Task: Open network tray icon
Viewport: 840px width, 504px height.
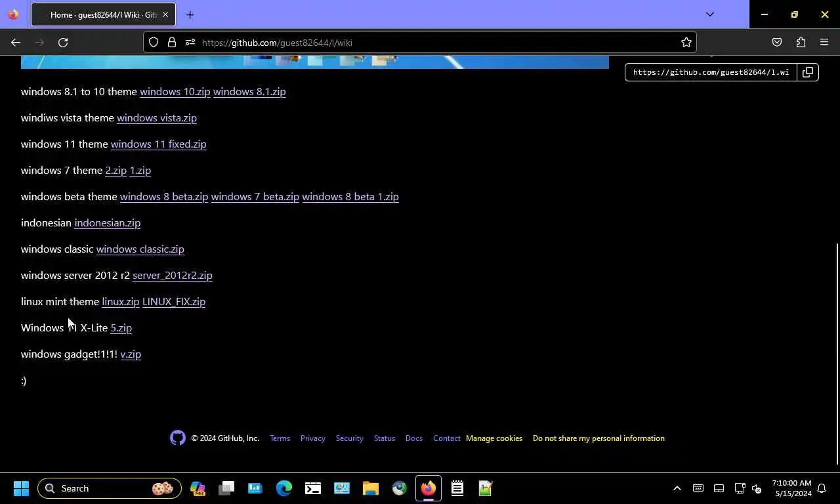Action: point(740,488)
